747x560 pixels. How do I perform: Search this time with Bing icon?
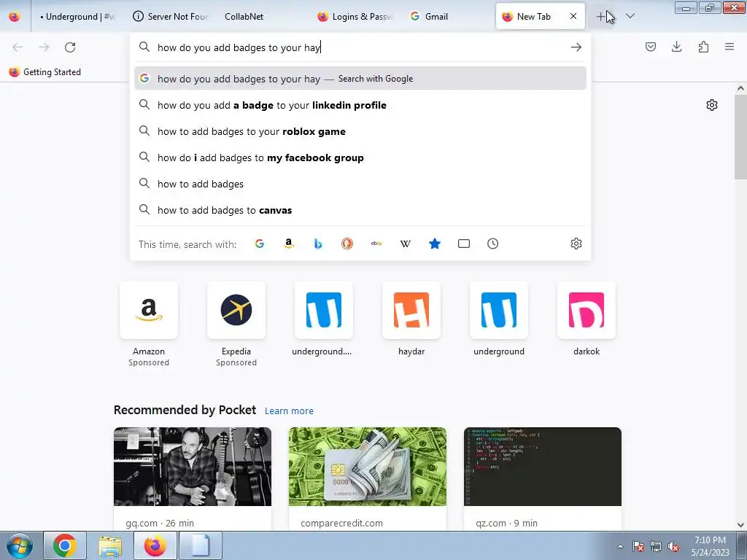[x=318, y=244]
